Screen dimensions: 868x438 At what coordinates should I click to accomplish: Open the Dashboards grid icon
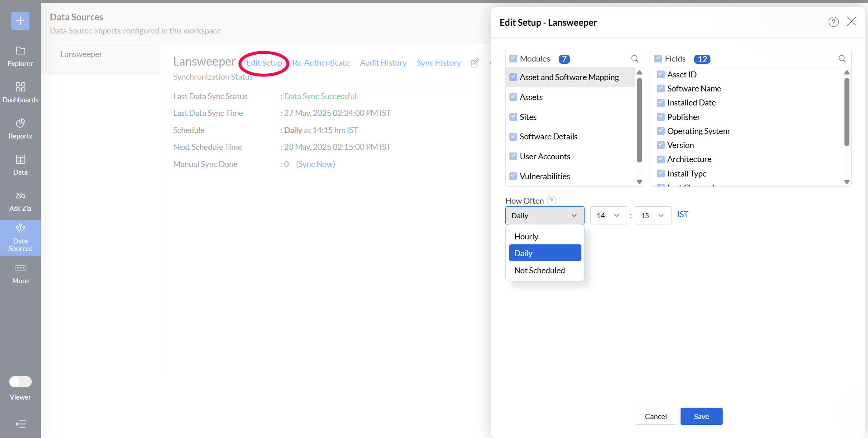20,87
